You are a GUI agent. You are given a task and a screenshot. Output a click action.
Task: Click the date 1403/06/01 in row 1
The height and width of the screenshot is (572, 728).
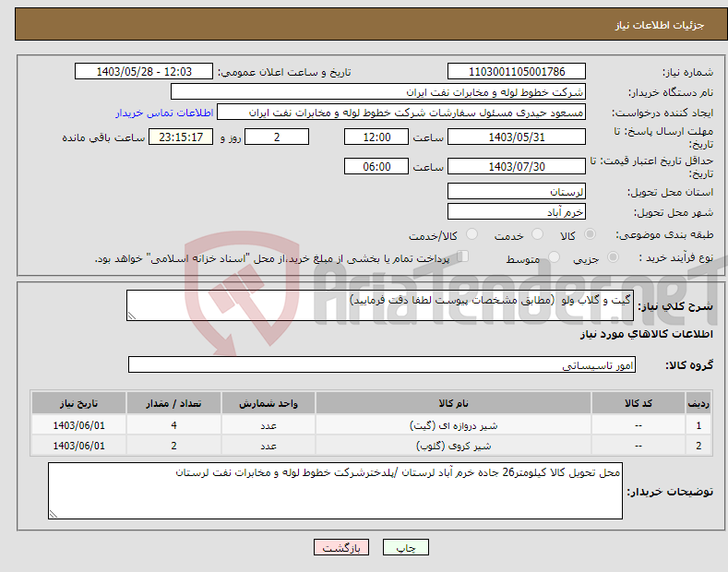[79, 425]
